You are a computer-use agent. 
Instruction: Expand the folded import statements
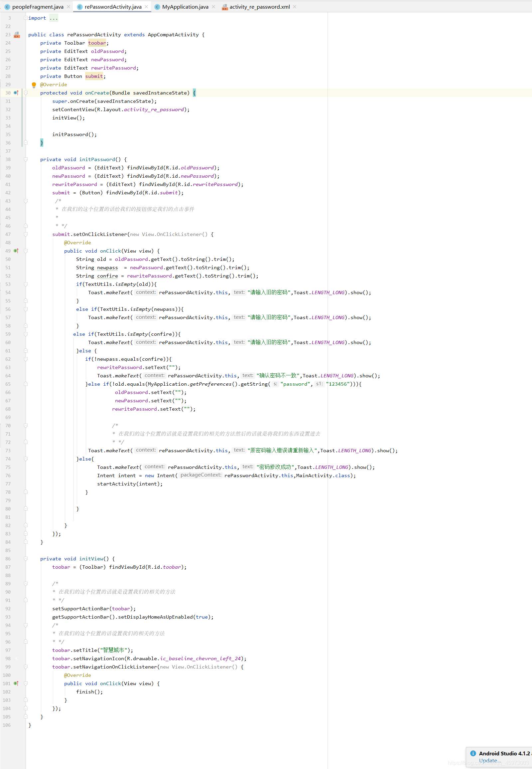click(x=26, y=18)
